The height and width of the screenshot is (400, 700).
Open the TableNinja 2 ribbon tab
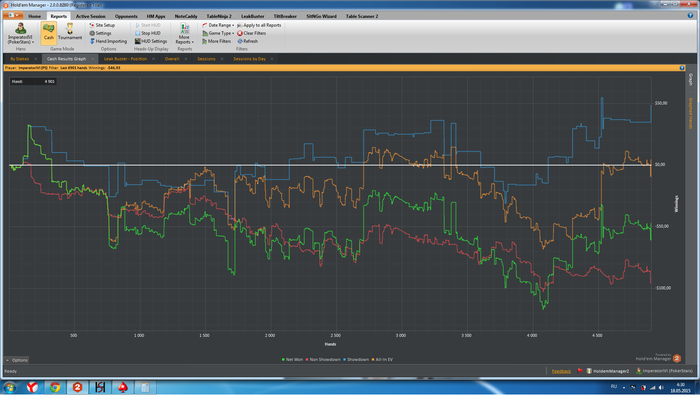point(219,16)
